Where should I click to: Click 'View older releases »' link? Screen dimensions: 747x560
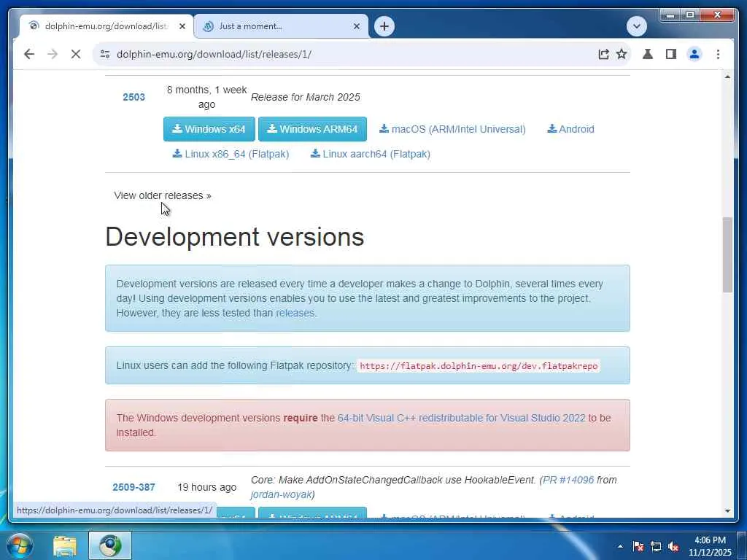point(163,195)
